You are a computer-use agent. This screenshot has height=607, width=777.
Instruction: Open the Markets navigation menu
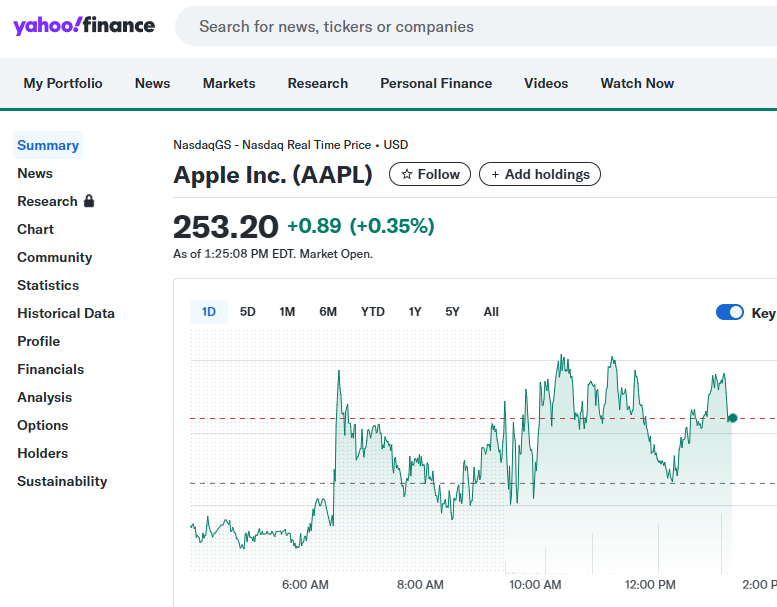click(x=229, y=83)
